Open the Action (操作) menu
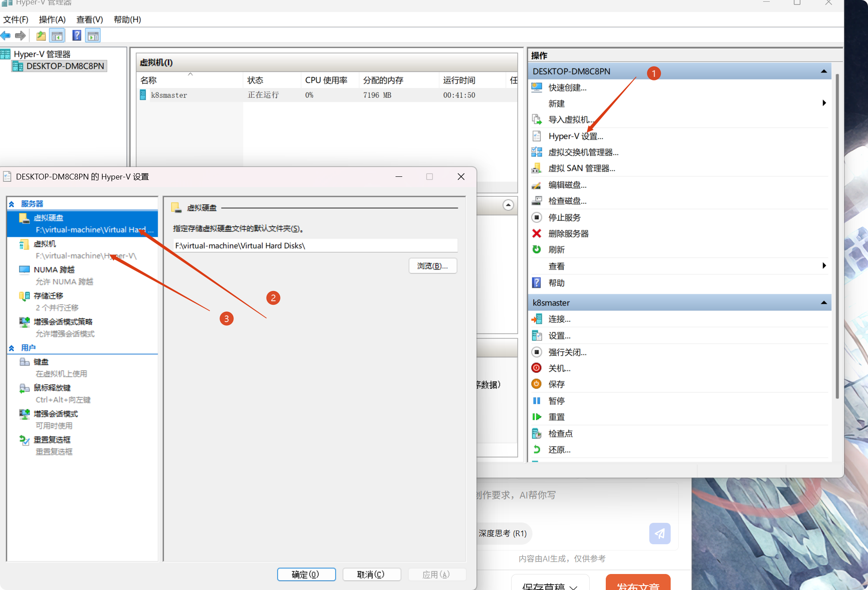Image resolution: width=868 pixels, height=590 pixels. pyautogui.click(x=52, y=20)
